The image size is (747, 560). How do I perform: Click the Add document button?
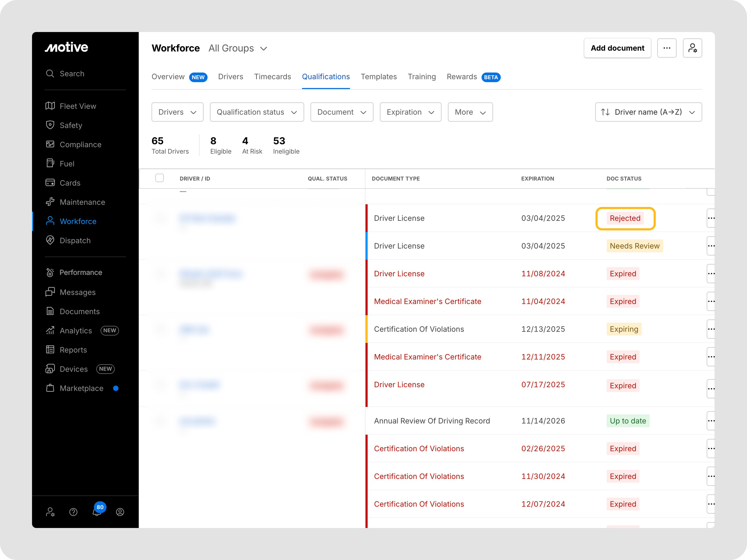pos(617,48)
